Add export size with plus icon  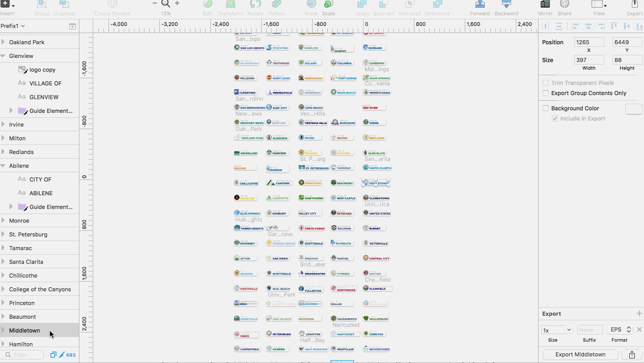pos(639,314)
